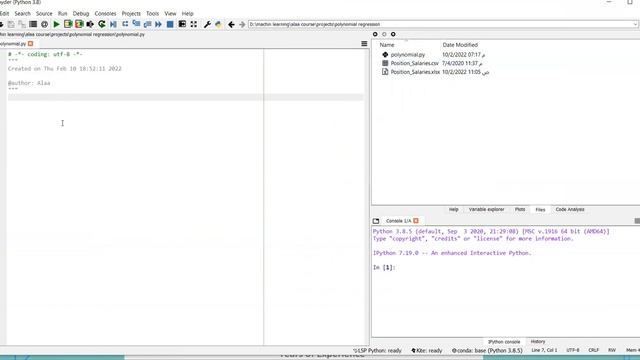
Task: Click Files pane next-folder icon
Action: tap(384, 34)
